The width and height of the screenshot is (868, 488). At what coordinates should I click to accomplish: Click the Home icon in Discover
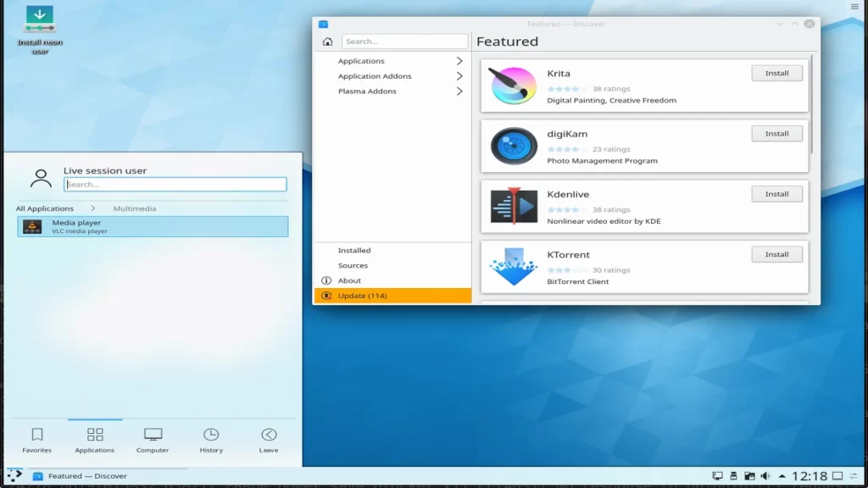(327, 42)
